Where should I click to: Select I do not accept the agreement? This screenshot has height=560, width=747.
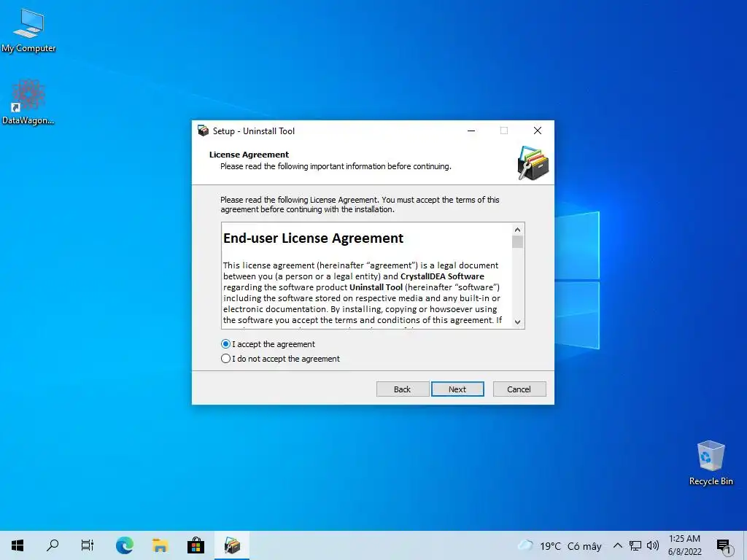tap(280, 359)
